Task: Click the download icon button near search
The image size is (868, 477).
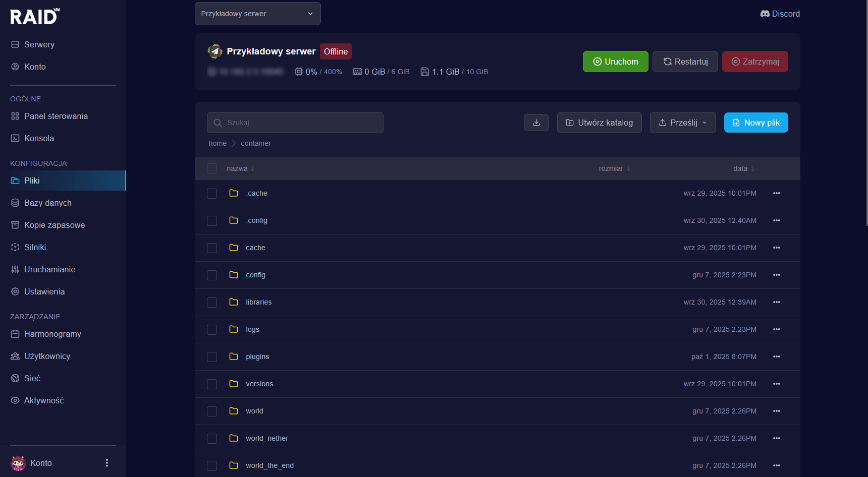Action: [536, 123]
